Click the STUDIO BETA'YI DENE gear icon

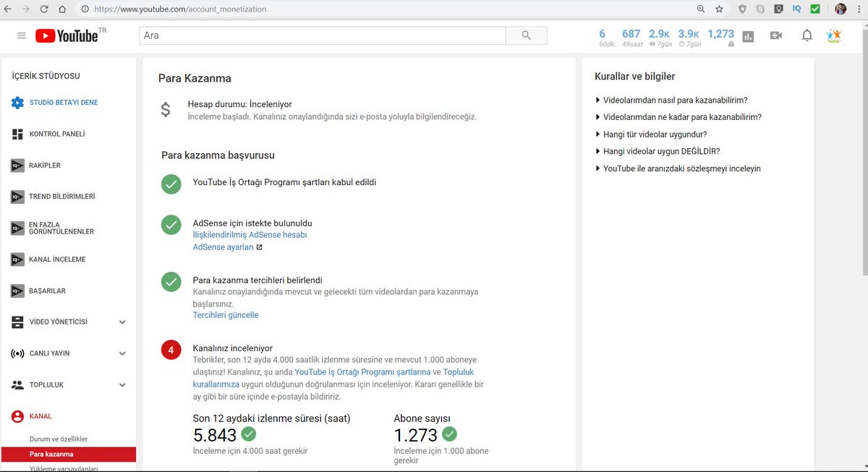17,103
